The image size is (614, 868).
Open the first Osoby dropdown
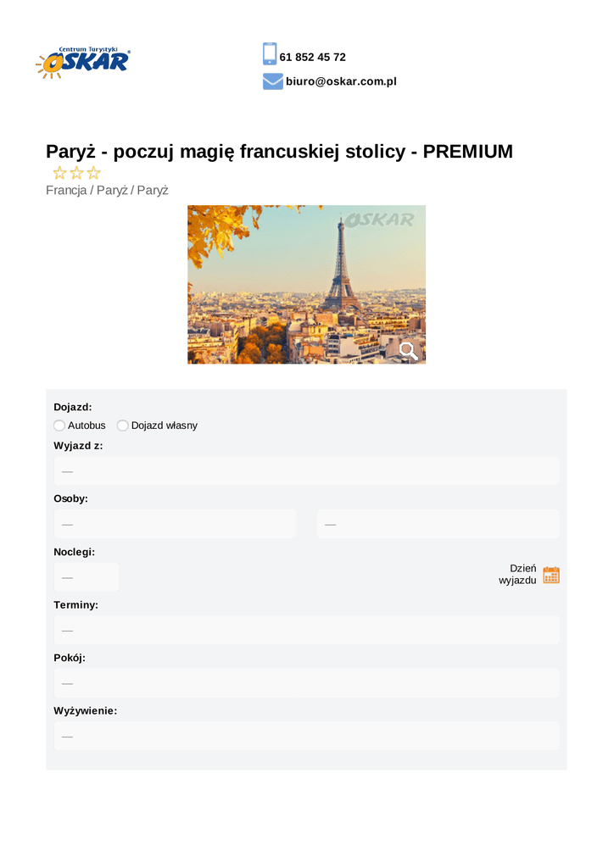175,524
